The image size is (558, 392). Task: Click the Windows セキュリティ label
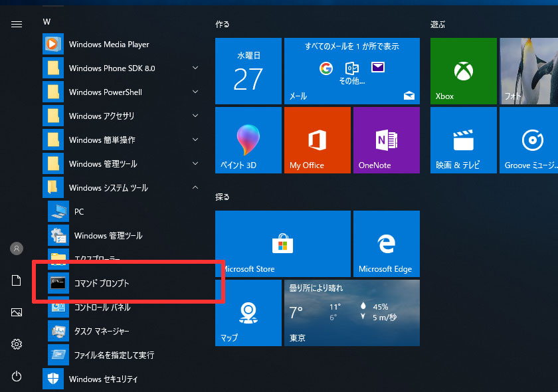(103, 379)
